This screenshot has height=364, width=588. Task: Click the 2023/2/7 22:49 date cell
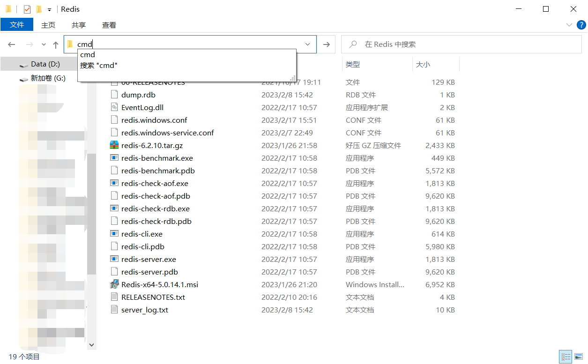pos(287,133)
